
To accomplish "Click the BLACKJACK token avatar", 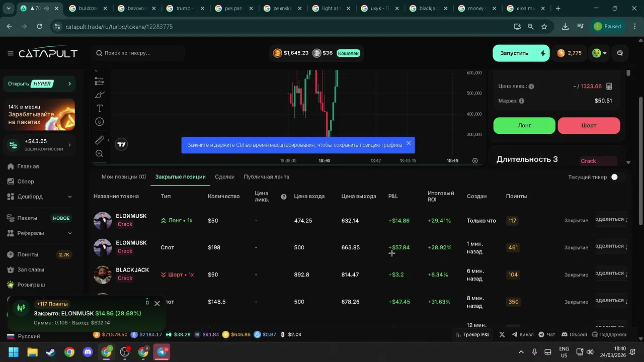I will (x=103, y=275).
